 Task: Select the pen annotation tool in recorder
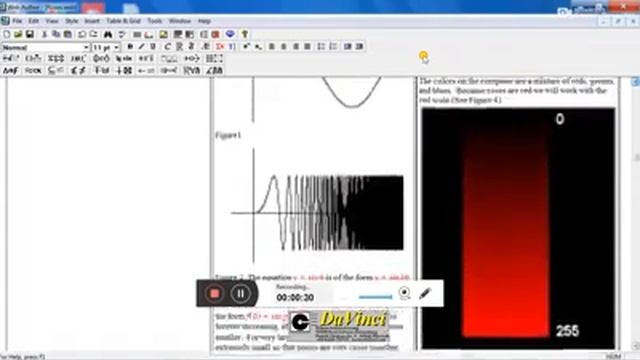click(x=425, y=293)
